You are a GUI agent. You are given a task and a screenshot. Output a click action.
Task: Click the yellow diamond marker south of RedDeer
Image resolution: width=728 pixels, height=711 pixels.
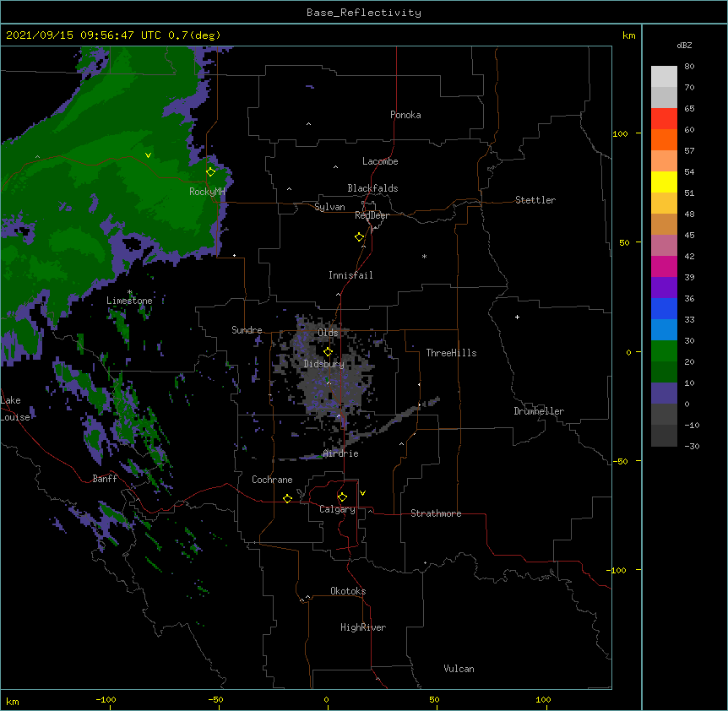point(360,237)
